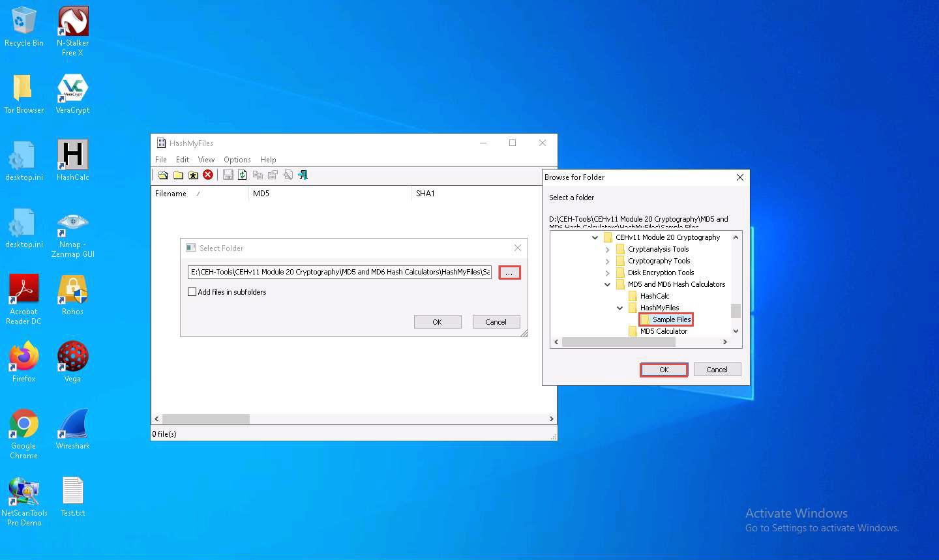Viewport: 939px width, 560px height.
Task: Open the Options menu
Action: pyautogui.click(x=237, y=160)
